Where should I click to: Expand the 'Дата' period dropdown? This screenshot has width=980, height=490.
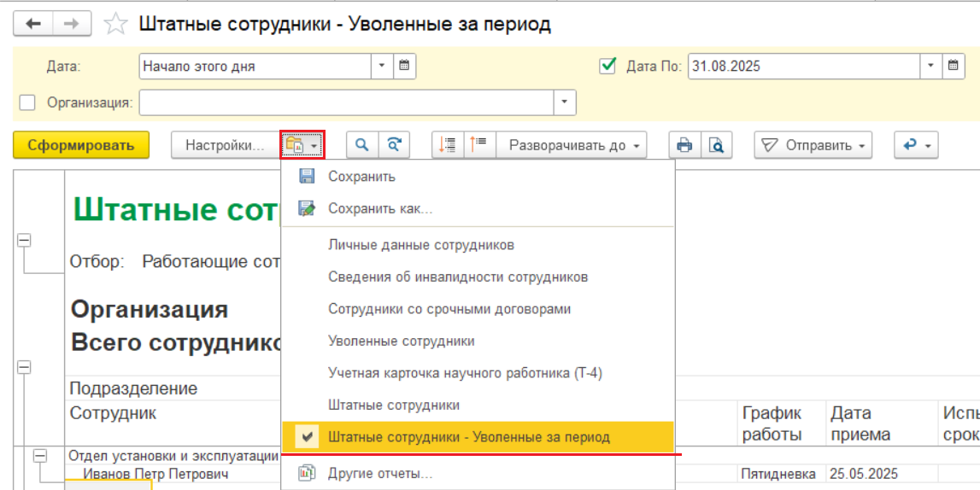click(x=382, y=66)
